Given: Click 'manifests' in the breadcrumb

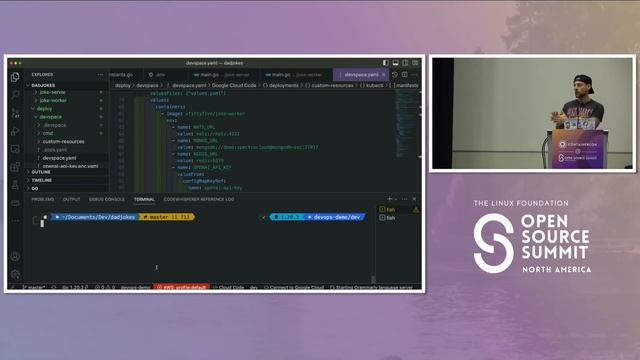Looking at the screenshot, I should [407, 85].
